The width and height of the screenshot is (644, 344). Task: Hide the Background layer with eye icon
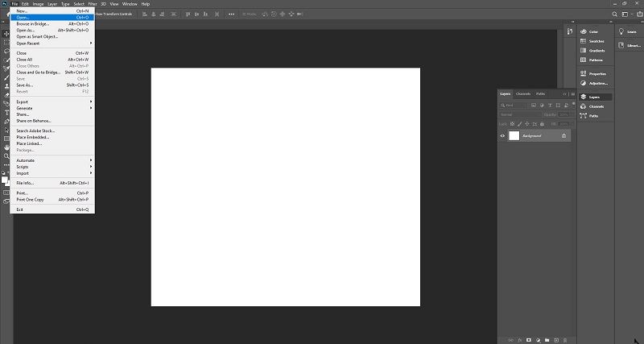click(502, 136)
